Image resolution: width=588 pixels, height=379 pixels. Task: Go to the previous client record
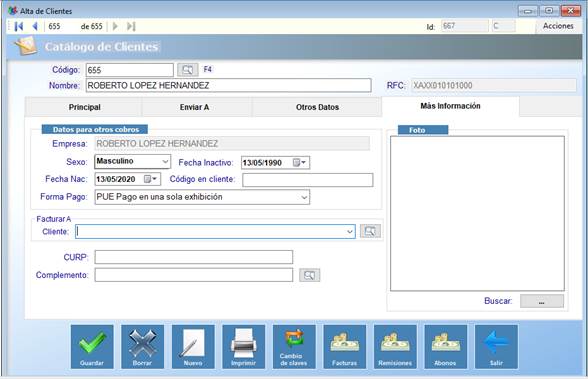pos(35,26)
